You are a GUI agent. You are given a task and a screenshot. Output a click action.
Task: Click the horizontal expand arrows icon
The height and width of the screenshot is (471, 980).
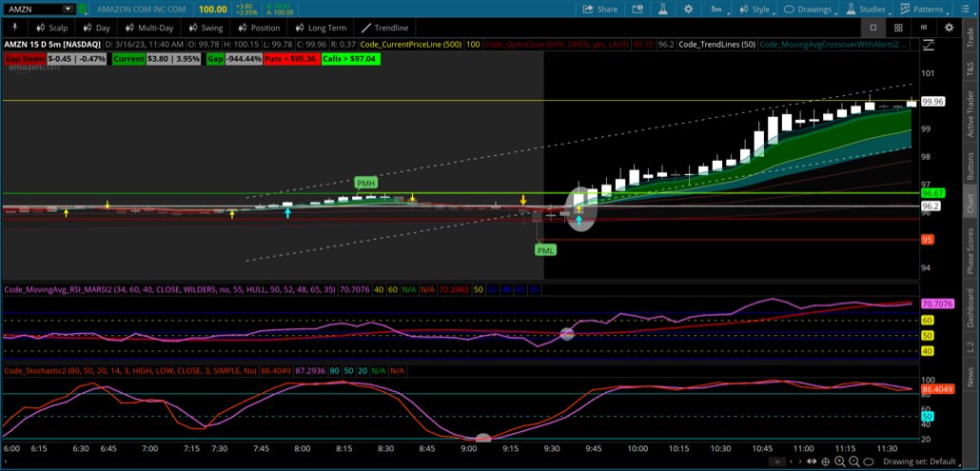coord(812,462)
